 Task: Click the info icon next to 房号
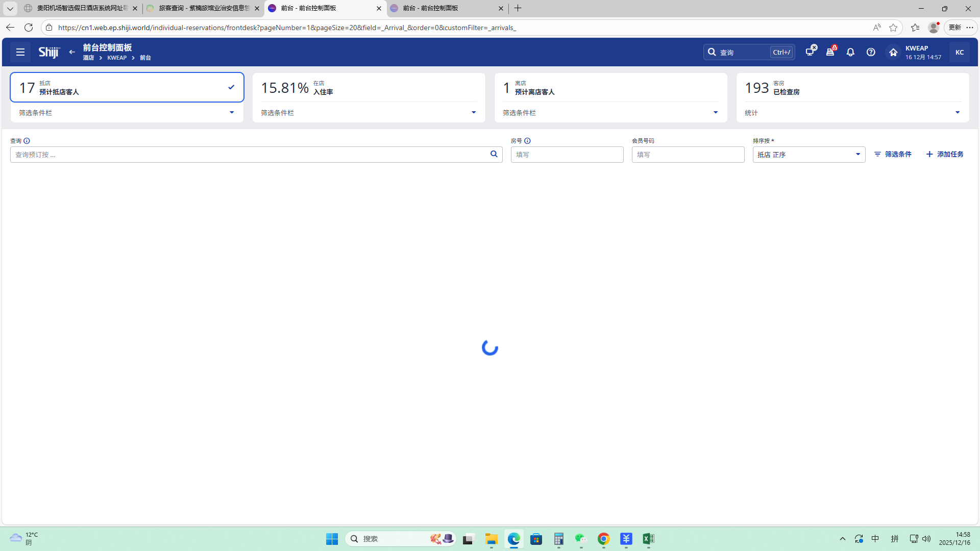coord(527,141)
